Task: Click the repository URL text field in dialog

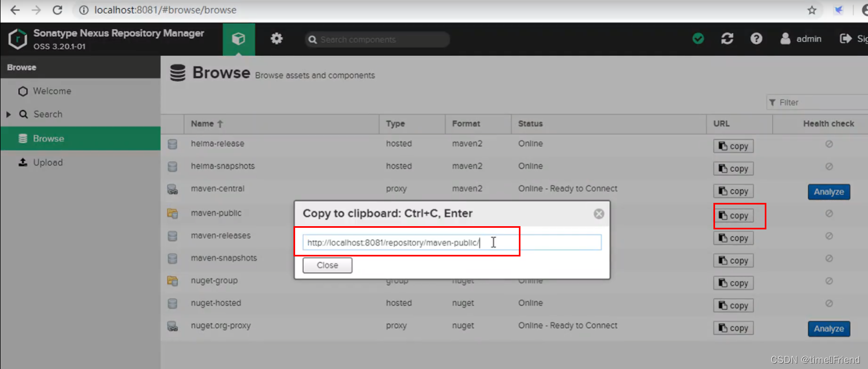Action: (452, 242)
